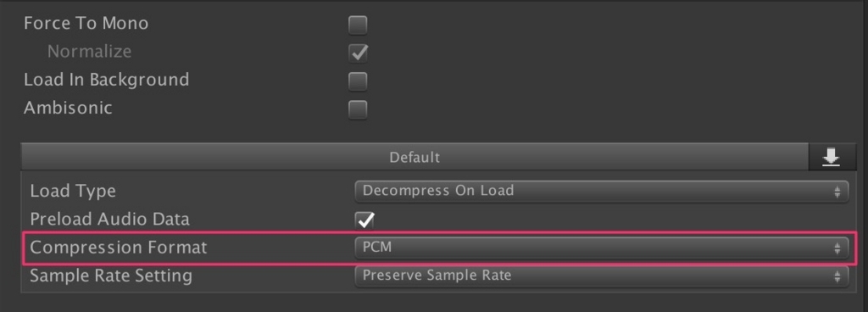The width and height of the screenshot is (868, 312).
Task: Click the Preload Audio Data label
Action: pos(109,219)
